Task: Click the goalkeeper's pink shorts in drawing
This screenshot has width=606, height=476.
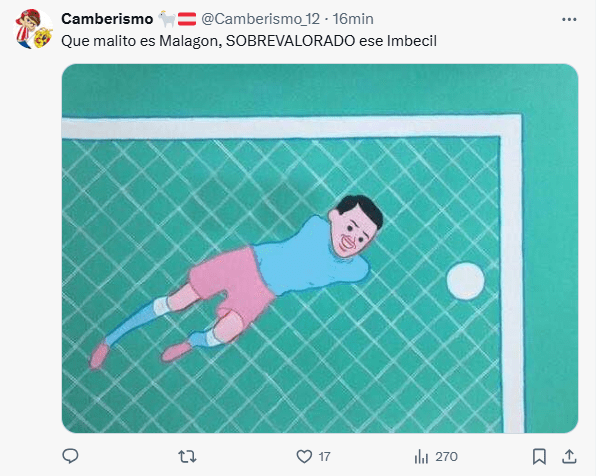Action: tap(232, 282)
